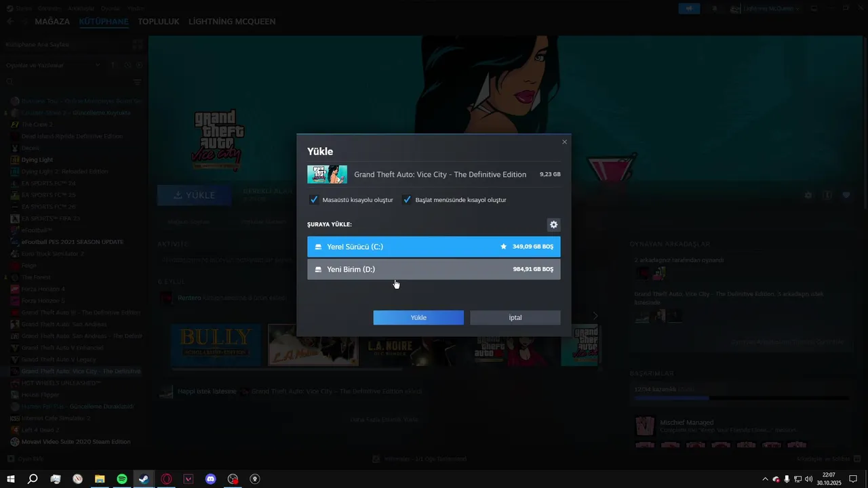Open storage settings gear in install dialog
Viewport: 868px width, 488px height.
pos(553,224)
